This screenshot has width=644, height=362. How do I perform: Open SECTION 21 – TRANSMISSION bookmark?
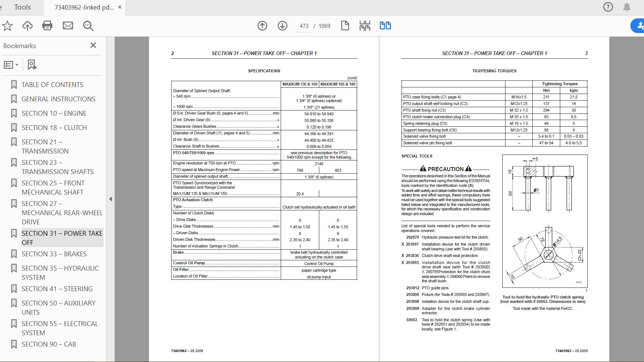[45, 146]
